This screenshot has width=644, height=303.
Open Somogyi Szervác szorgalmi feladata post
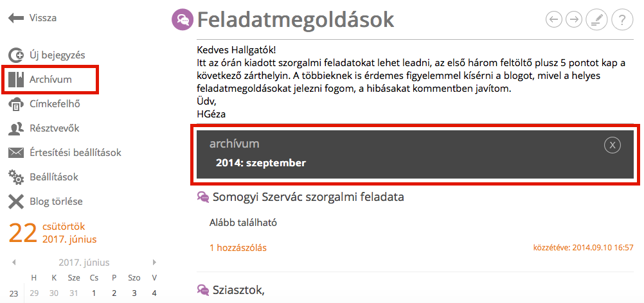click(308, 197)
